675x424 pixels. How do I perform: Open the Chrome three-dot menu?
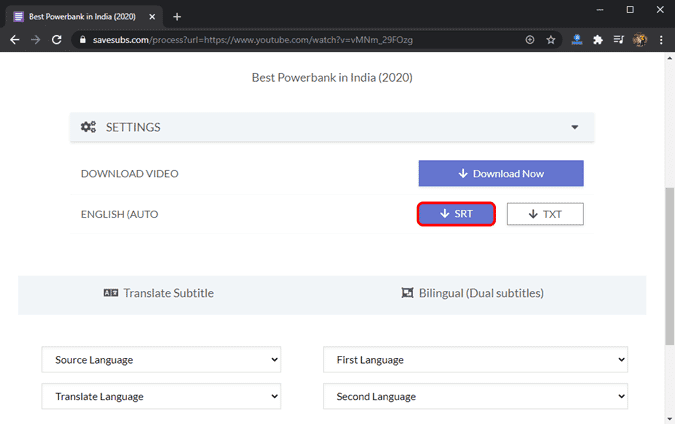[x=662, y=40]
